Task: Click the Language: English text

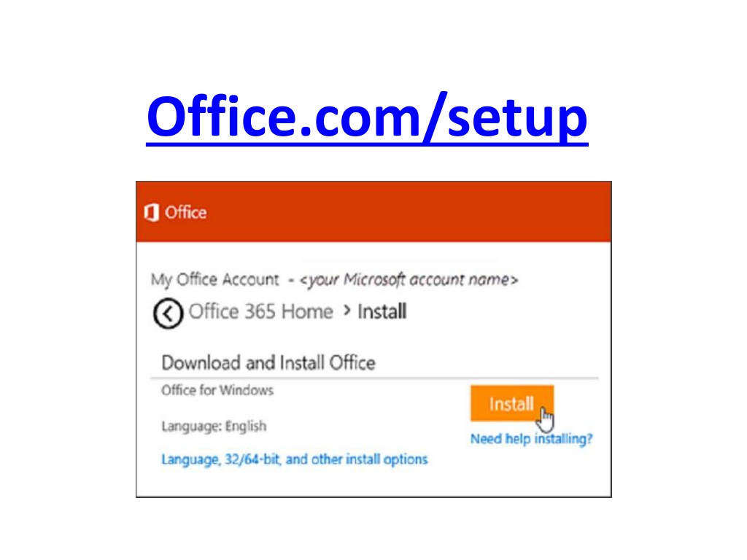Action: [214, 426]
